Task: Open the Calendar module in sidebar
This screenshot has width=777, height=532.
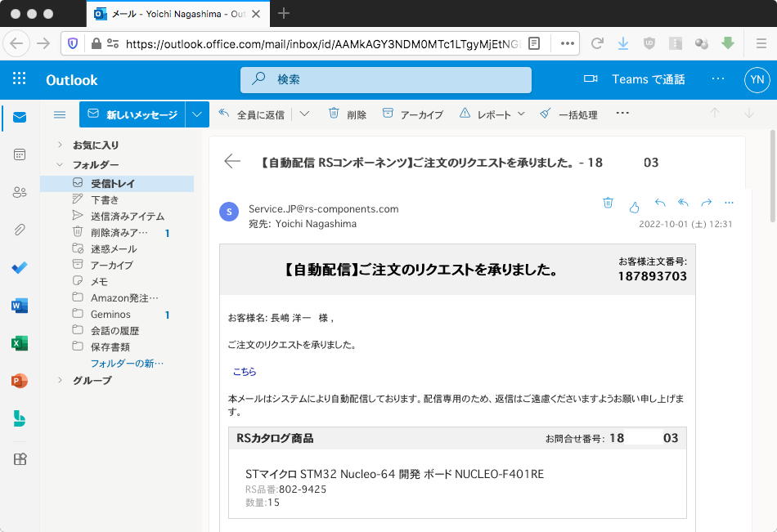Action: [20, 154]
